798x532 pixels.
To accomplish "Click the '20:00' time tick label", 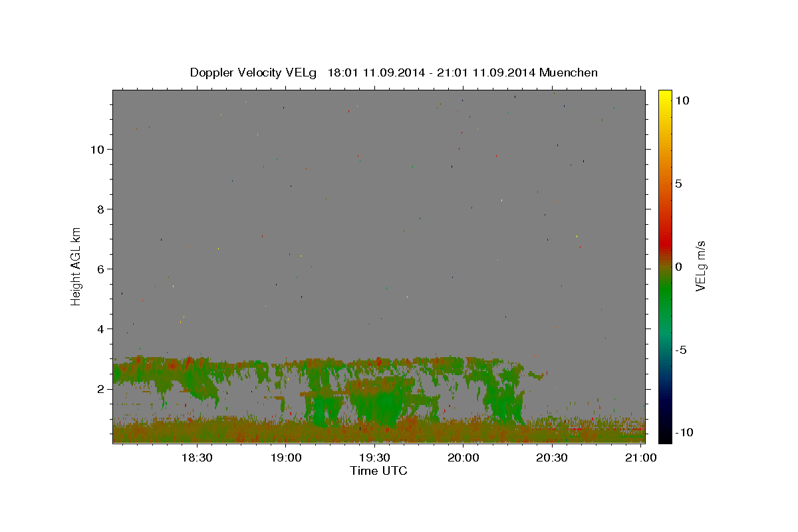I will (x=464, y=458).
